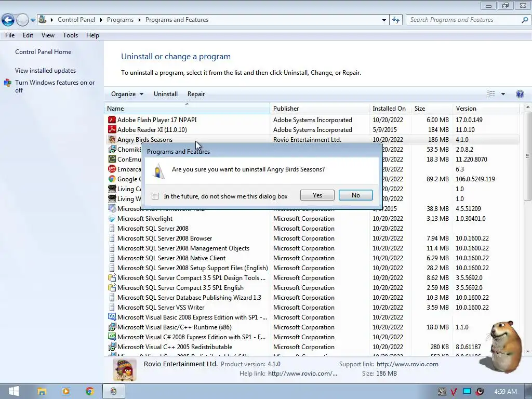Click the Control Panel icon in address bar

pos(43,19)
